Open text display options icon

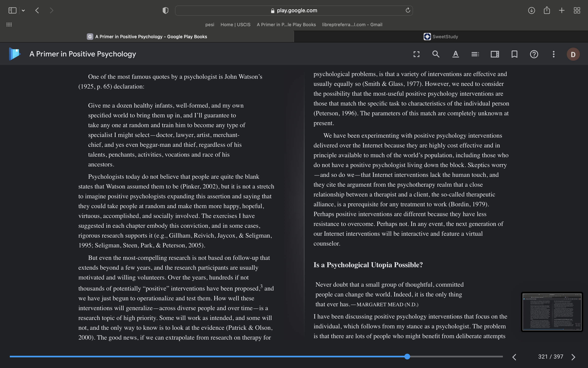455,54
